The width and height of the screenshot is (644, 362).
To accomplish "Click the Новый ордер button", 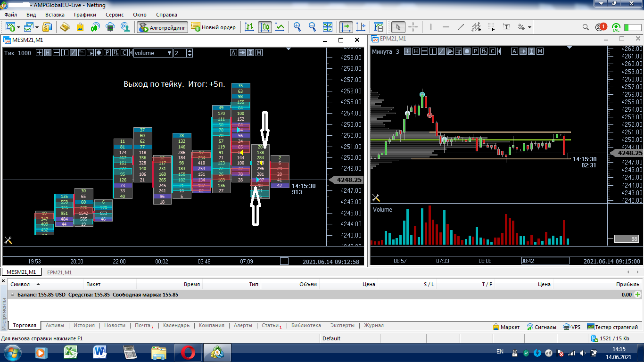I will coord(214,27).
